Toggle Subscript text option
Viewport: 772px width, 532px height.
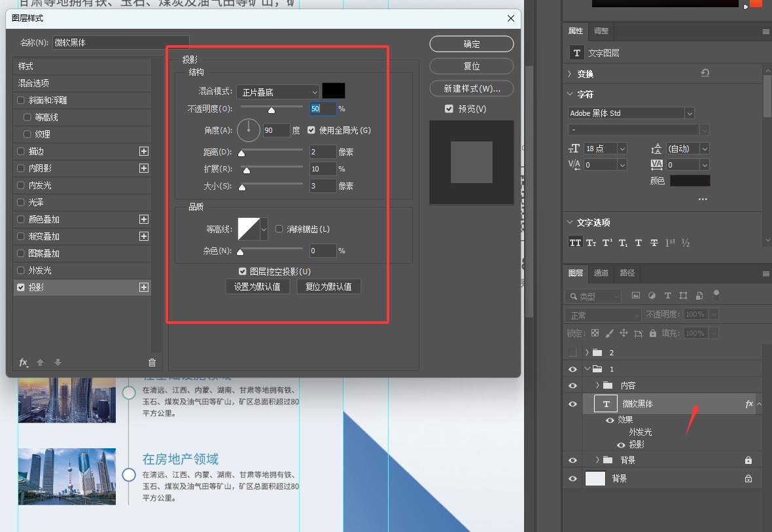[623, 242]
